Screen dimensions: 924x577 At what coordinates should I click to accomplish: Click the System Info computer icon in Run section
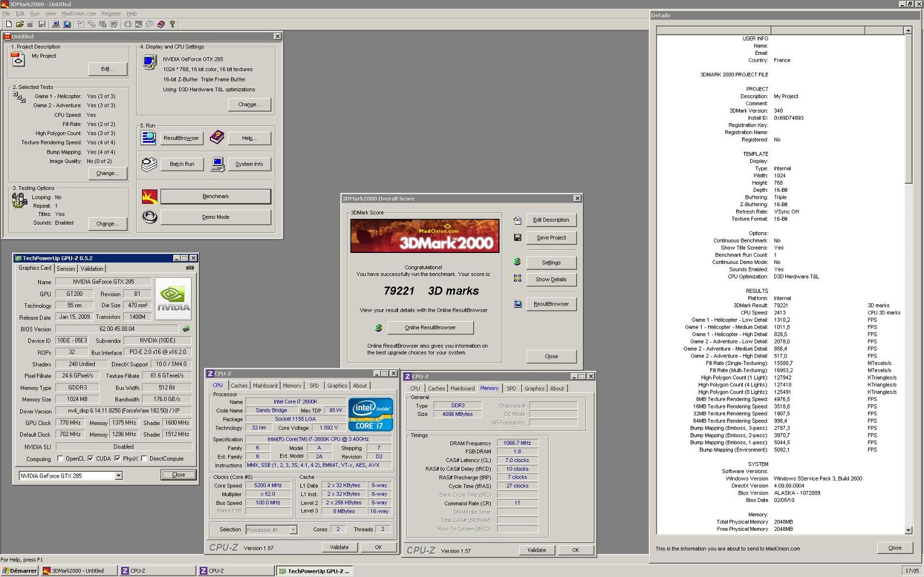coord(218,164)
